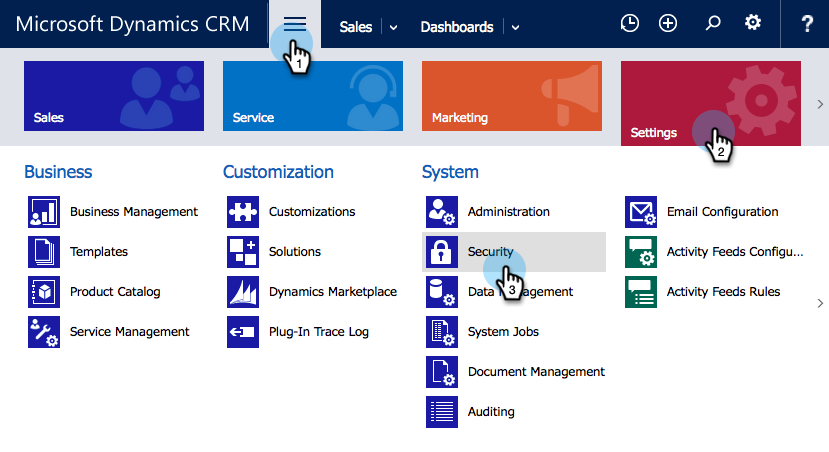Click the Email Configuration envelope icon
Screen dimensions: 829x452
coord(641,212)
